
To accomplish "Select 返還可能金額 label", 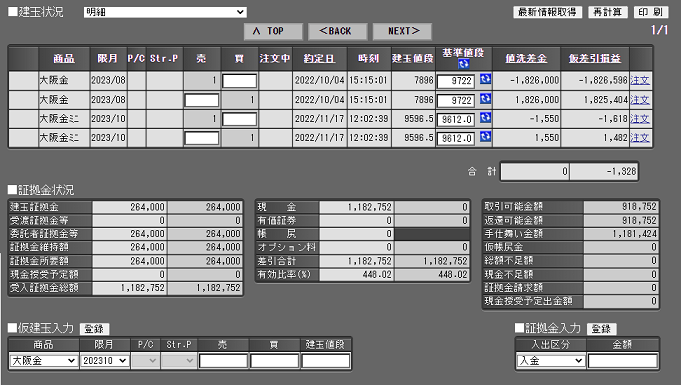I will [514, 220].
